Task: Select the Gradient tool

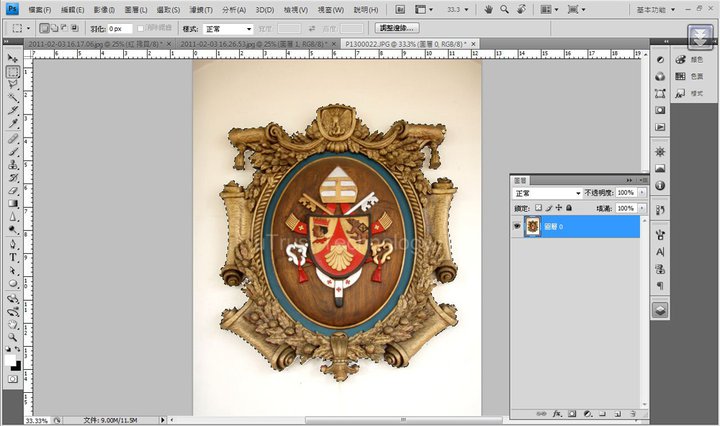Action: (x=12, y=203)
